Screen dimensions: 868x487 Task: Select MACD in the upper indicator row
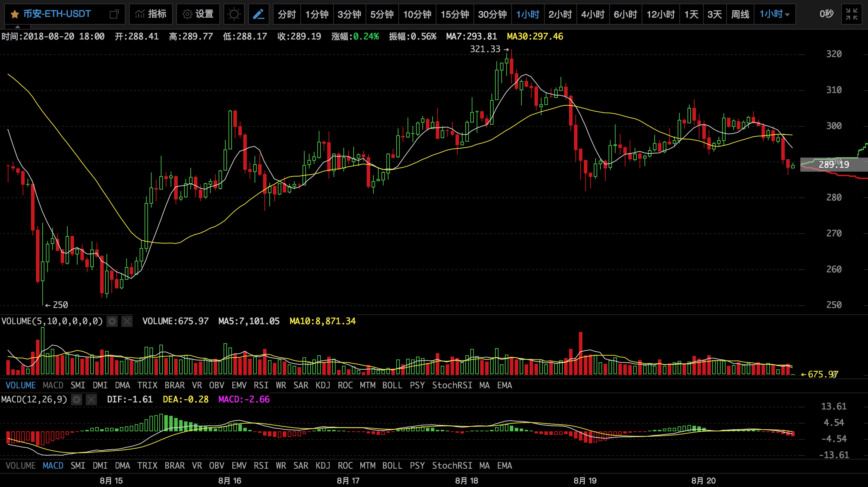(x=53, y=385)
